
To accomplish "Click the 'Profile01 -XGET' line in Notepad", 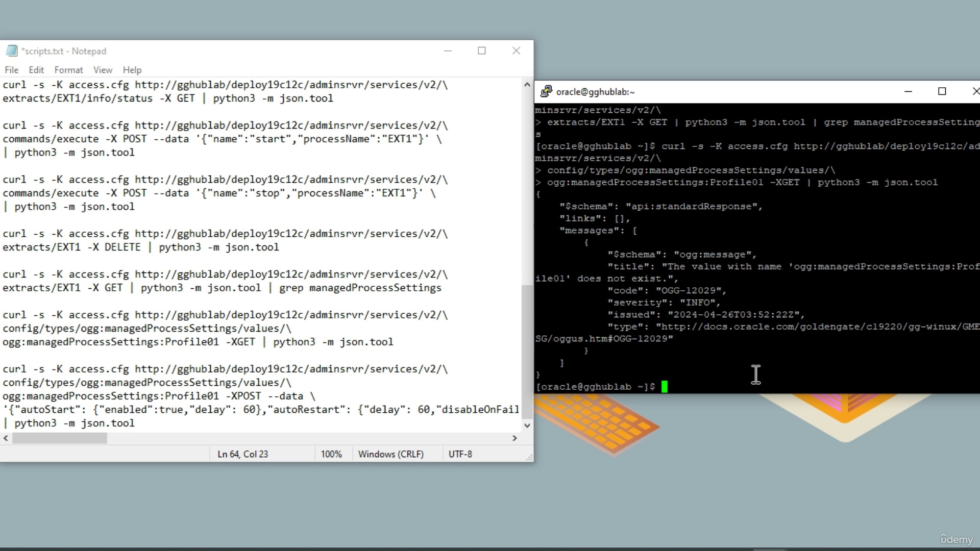I will coord(198,342).
